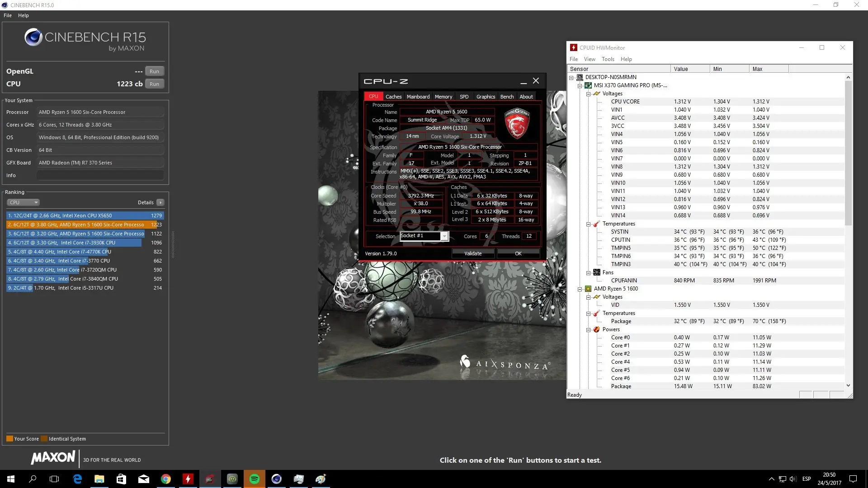Open HWMonitor View menu
Screen dimensions: 868x488
[x=590, y=59]
